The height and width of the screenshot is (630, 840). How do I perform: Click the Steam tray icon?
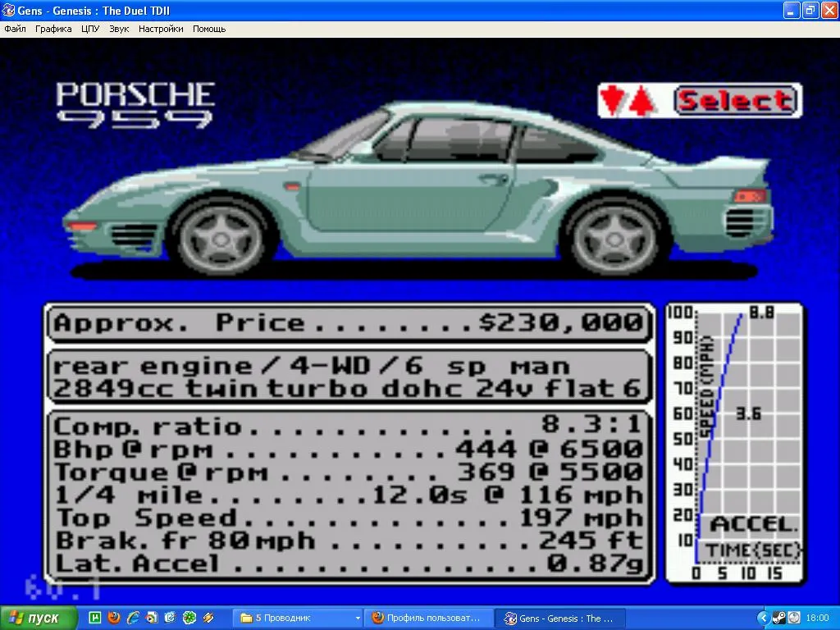(x=779, y=619)
